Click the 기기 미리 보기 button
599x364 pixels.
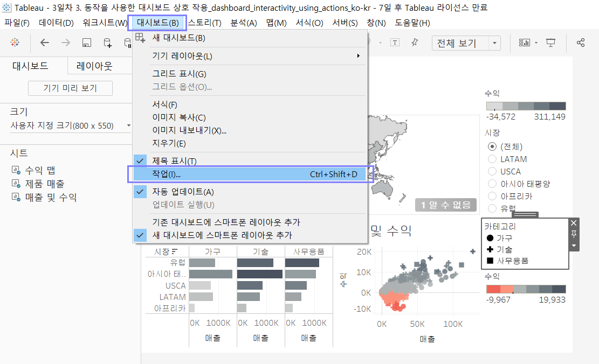pyautogui.click(x=70, y=88)
